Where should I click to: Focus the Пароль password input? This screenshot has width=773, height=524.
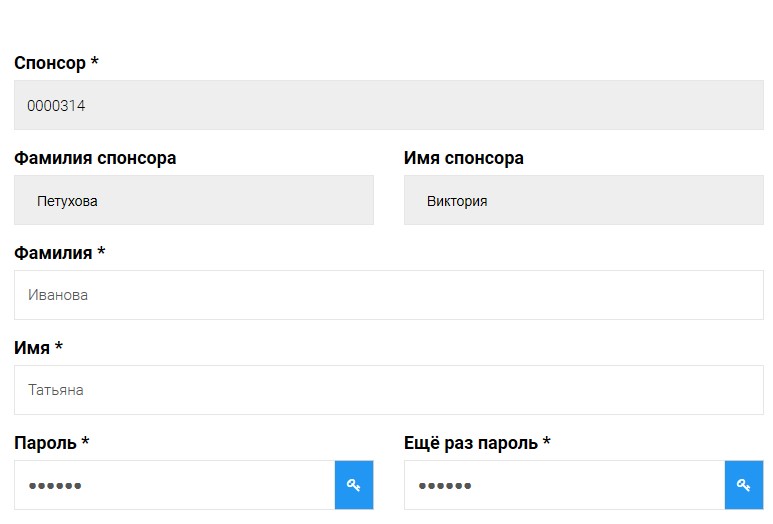point(175,485)
